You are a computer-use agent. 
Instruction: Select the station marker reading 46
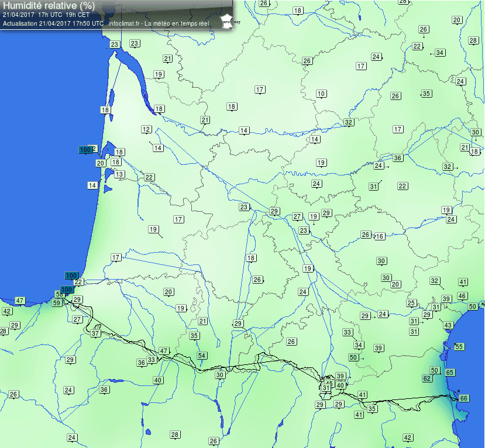pyautogui.click(x=462, y=296)
